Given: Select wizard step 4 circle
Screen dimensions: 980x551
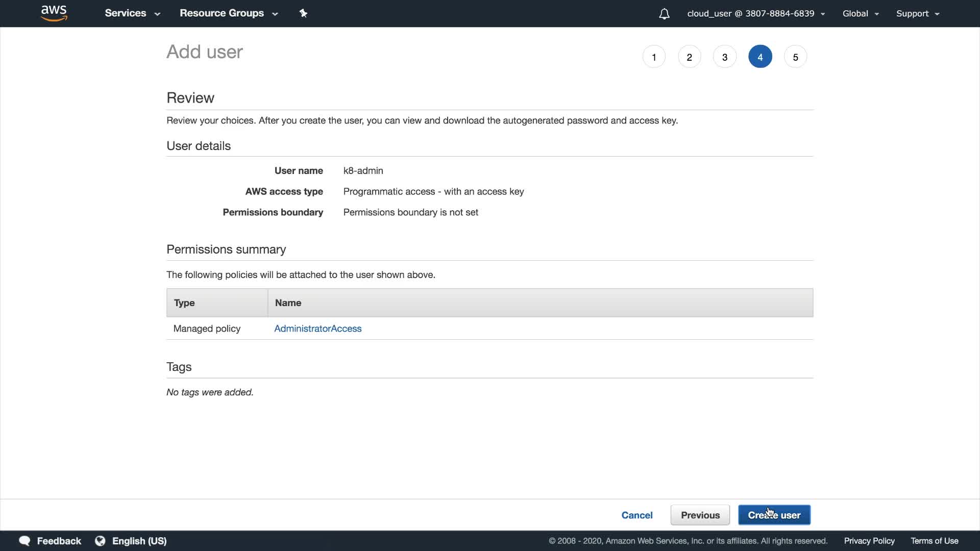Looking at the screenshot, I should (x=760, y=57).
